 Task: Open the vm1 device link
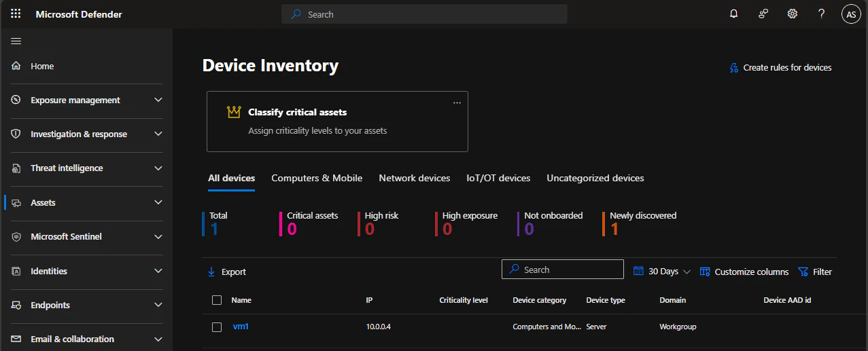tap(241, 327)
